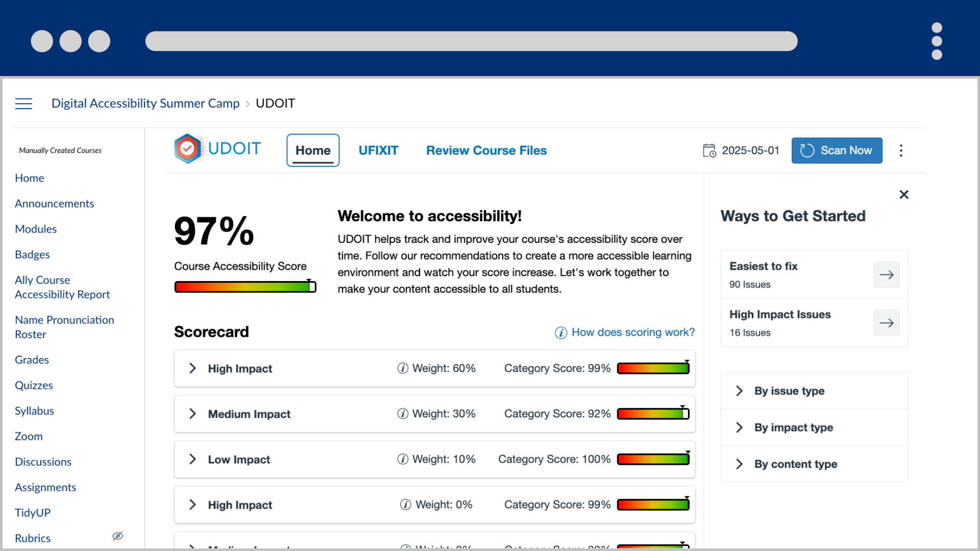Switch to the UFIXIT tab
Image resolution: width=980 pixels, height=551 pixels.
pos(378,151)
